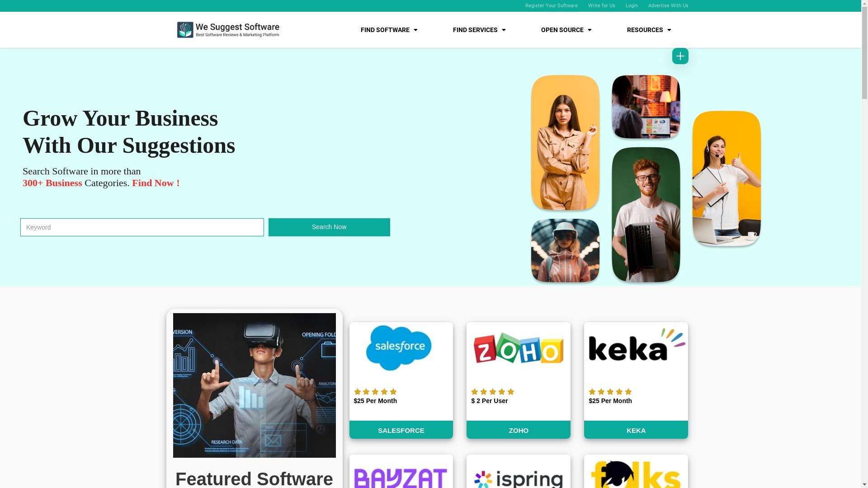
Task: Click the Salesforce software logo icon
Action: click(401, 347)
